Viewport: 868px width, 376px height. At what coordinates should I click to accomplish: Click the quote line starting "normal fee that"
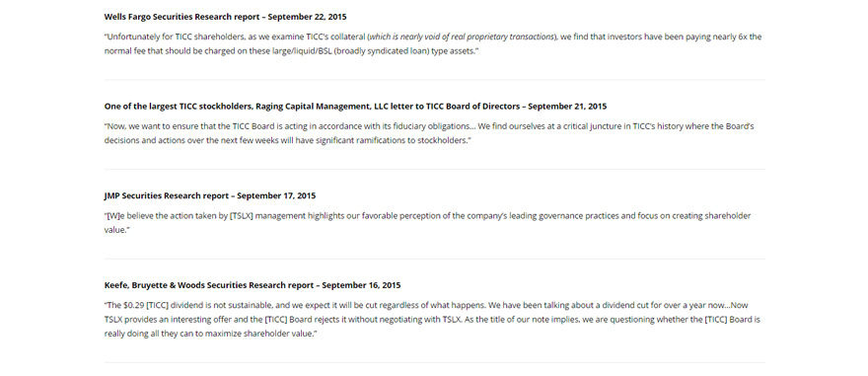(x=291, y=51)
